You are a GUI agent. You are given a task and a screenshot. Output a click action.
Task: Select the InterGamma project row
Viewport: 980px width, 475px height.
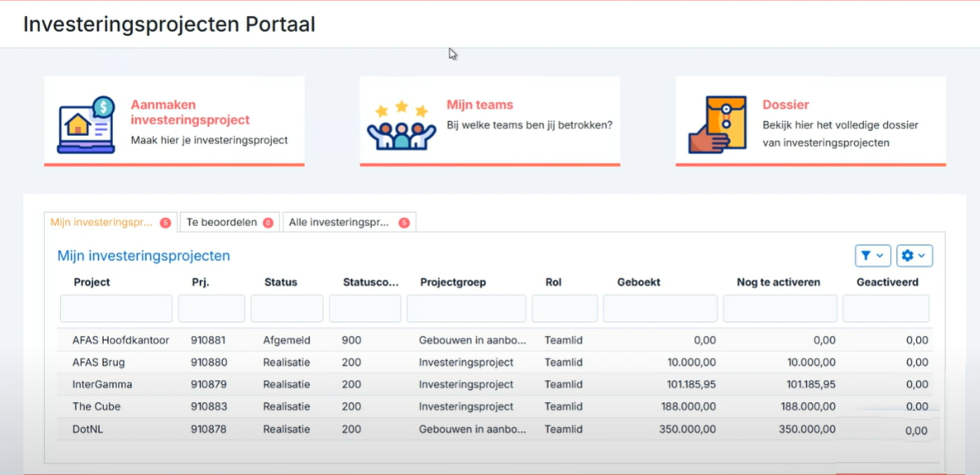point(494,384)
